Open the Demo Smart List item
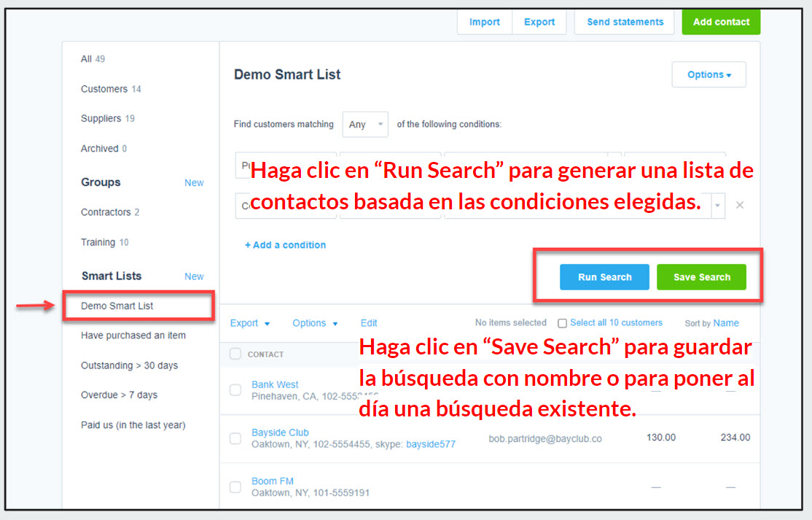The width and height of the screenshot is (812, 520). point(117,306)
